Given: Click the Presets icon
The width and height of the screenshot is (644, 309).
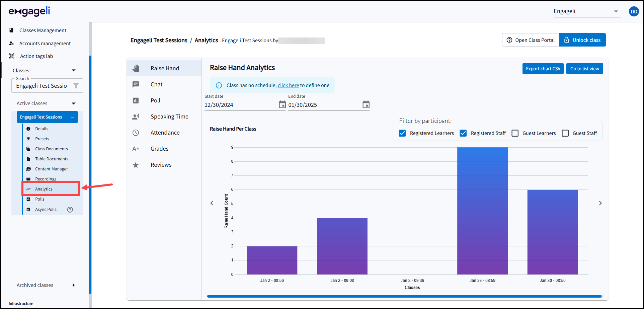Looking at the screenshot, I should 28,139.
